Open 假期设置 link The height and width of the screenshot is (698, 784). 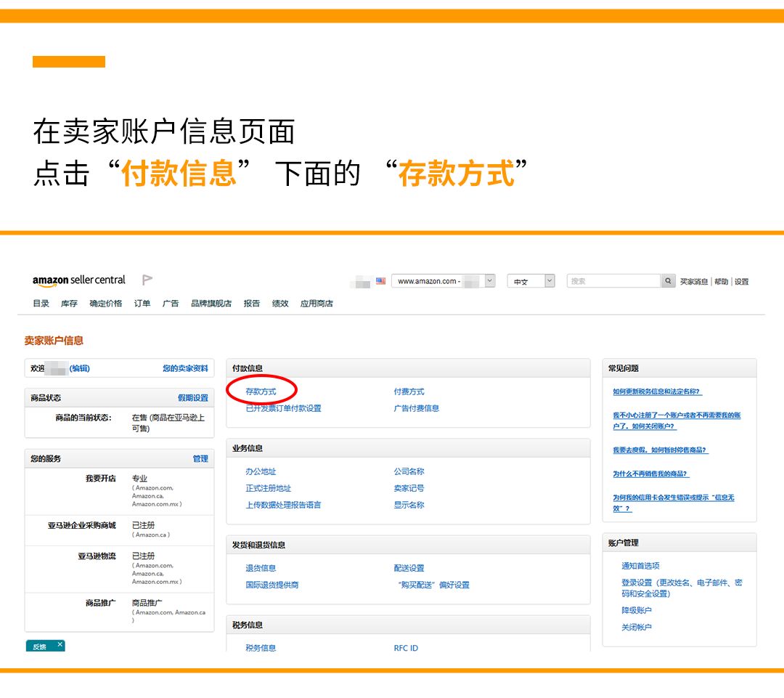(193, 398)
